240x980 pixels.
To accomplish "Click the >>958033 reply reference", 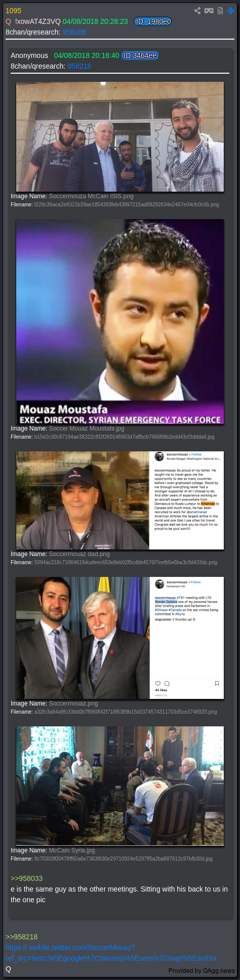I will (x=26, y=878).
